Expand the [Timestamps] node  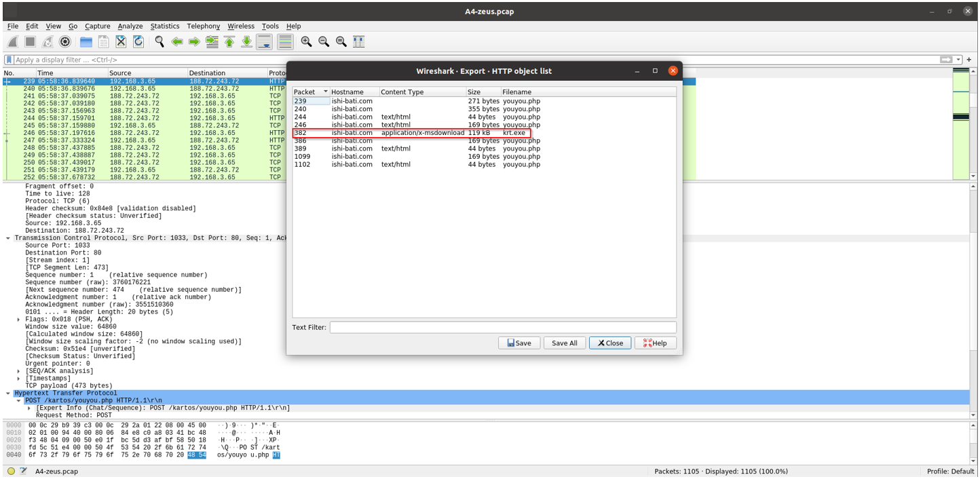tap(19, 379)
